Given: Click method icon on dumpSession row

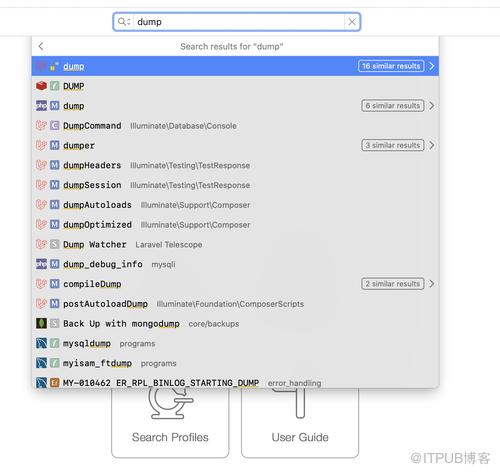Looking at the screenshot, I should pyautogui.click(x=55, y=185).
